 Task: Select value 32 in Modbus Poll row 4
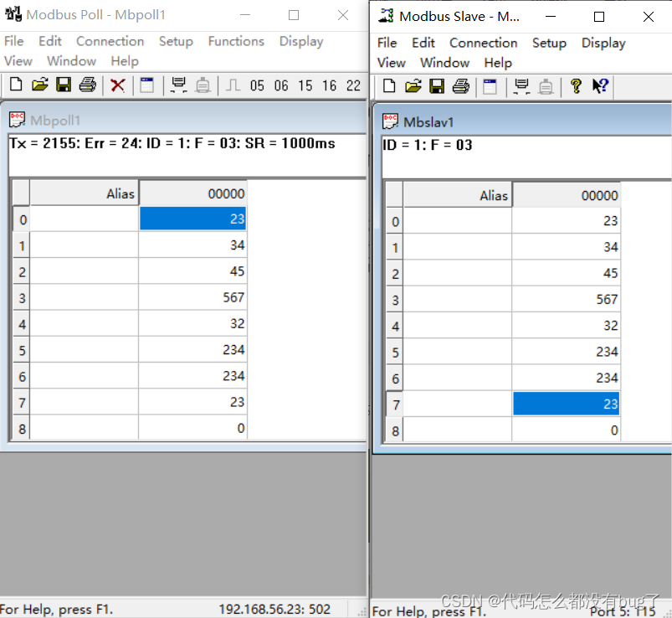(x=192, y=323)
